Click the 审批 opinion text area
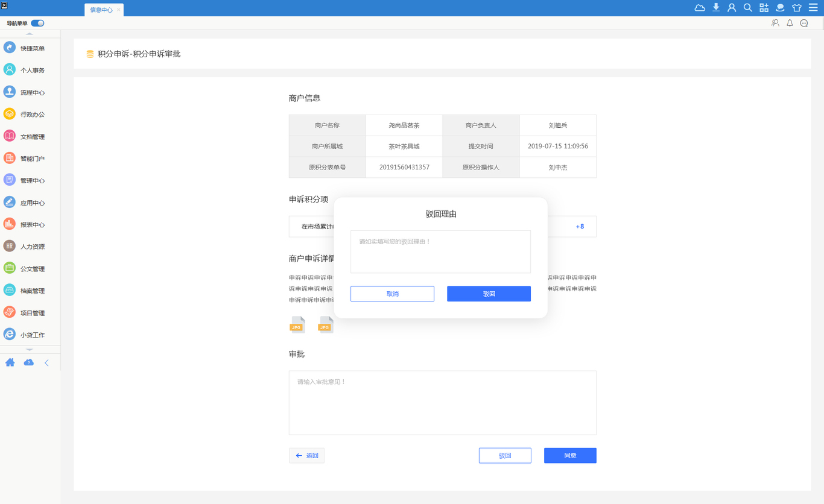Viewport: 824px width, 504px height. (442, 403)
